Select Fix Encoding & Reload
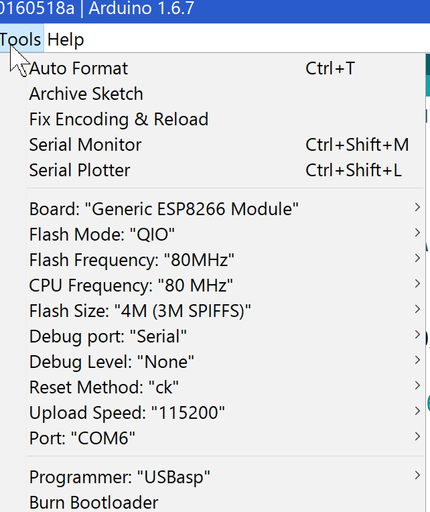The image size is (430, 512). pyautogui.click(x=225, y=119)
